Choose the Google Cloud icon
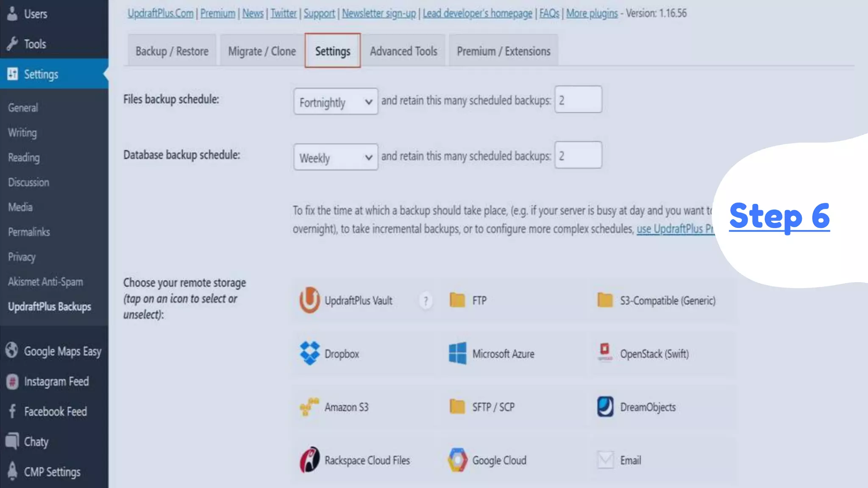 click(x=457, y=460)
